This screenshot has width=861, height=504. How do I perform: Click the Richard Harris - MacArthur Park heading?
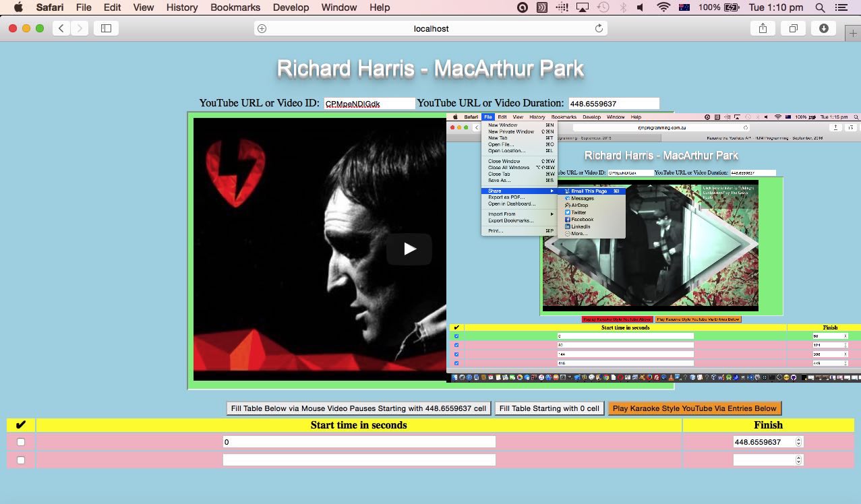430,69
